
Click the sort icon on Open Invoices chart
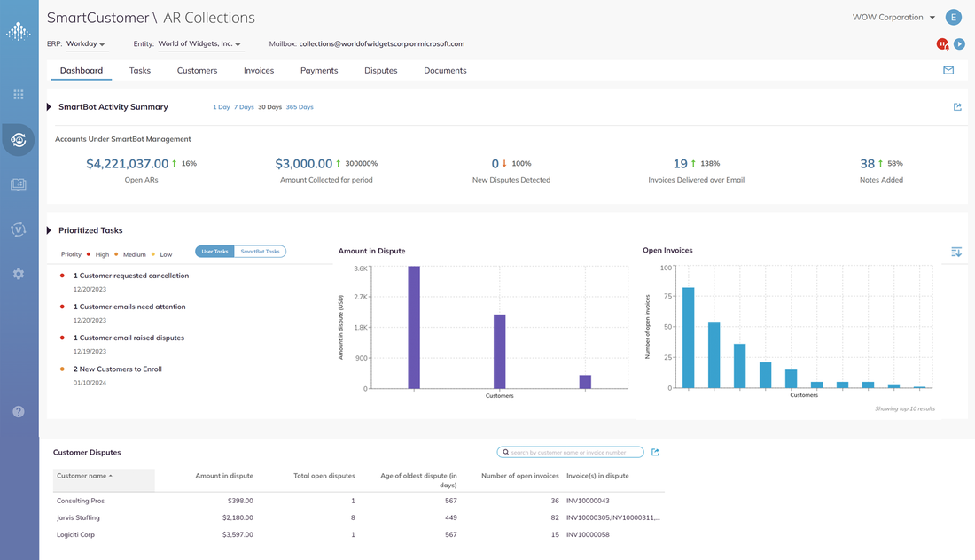(955, 252)
